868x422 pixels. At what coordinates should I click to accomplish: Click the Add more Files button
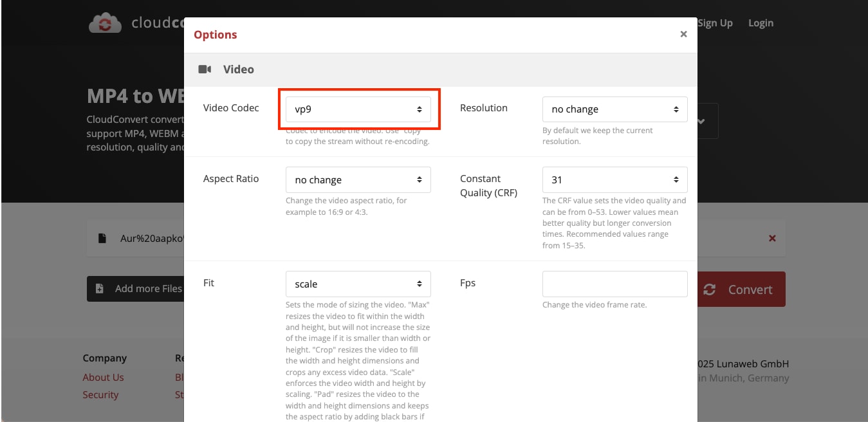pos(142,289)
